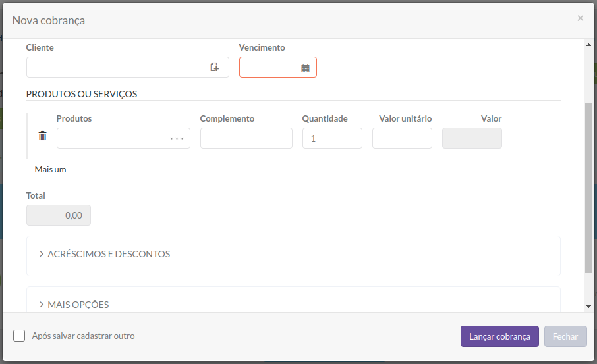Click the disabled Valor field
The image size is (597, 364).
point(472,138)
